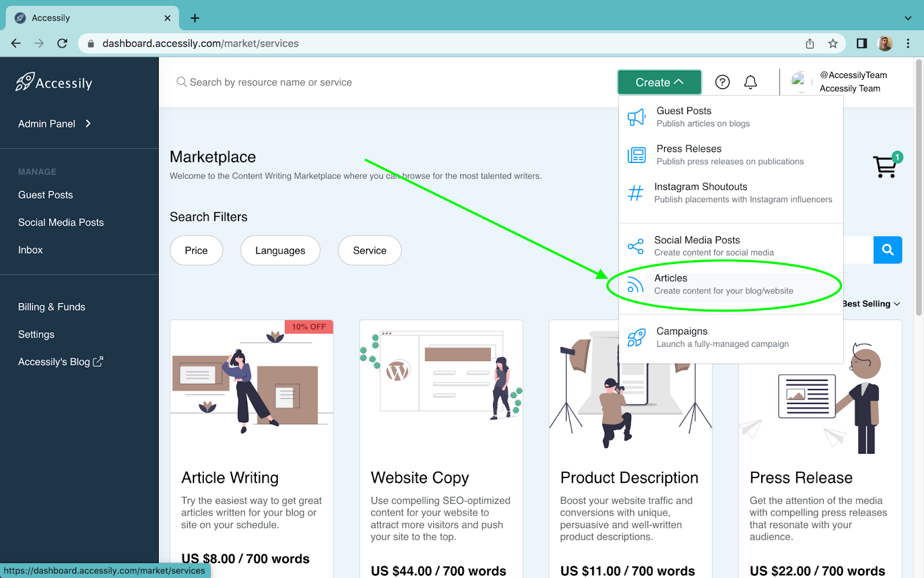924x578 pixels.
Task: Open the Service filter
Action: click(370, 250)
